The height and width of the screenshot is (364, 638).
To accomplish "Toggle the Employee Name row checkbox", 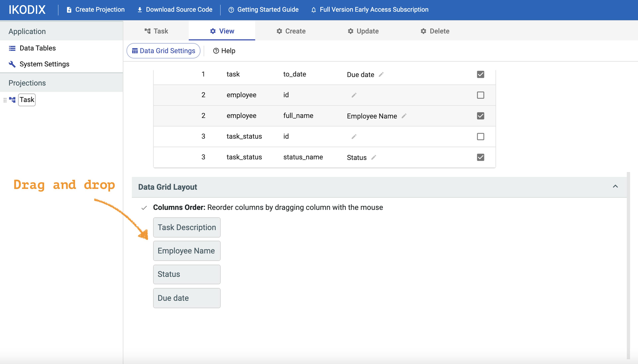I will click(481, 115).
